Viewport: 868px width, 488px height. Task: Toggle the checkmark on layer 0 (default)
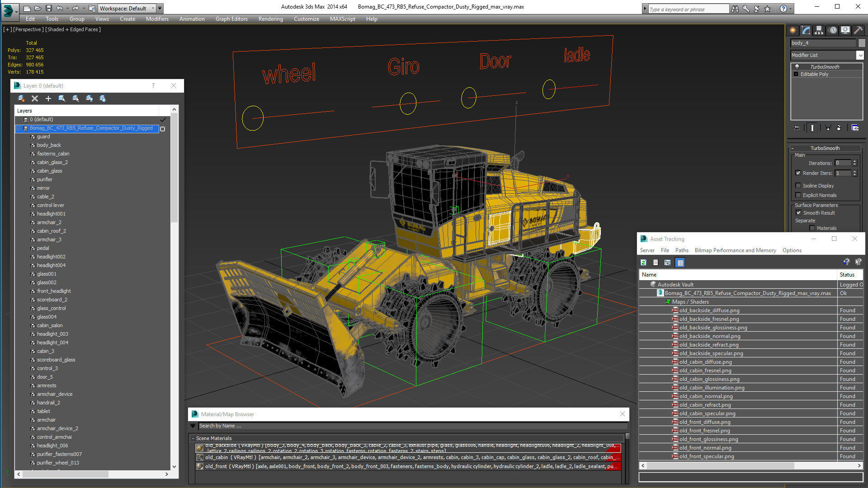click(163, 120)
